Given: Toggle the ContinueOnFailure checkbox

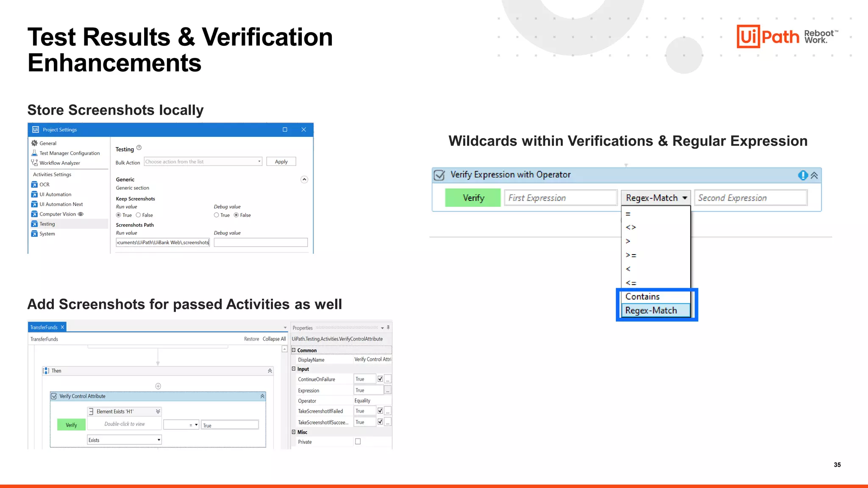Looking at the screenshot, I should click(x=380, y=379).
